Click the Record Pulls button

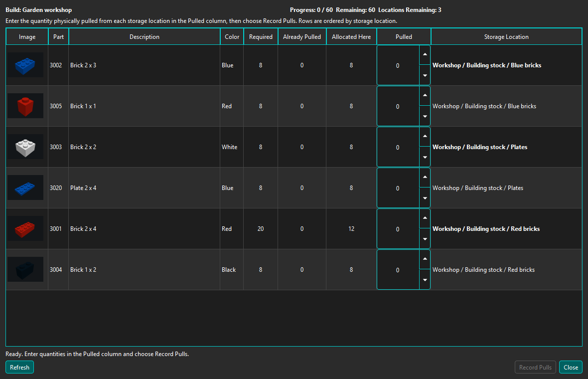pos(535,368)
